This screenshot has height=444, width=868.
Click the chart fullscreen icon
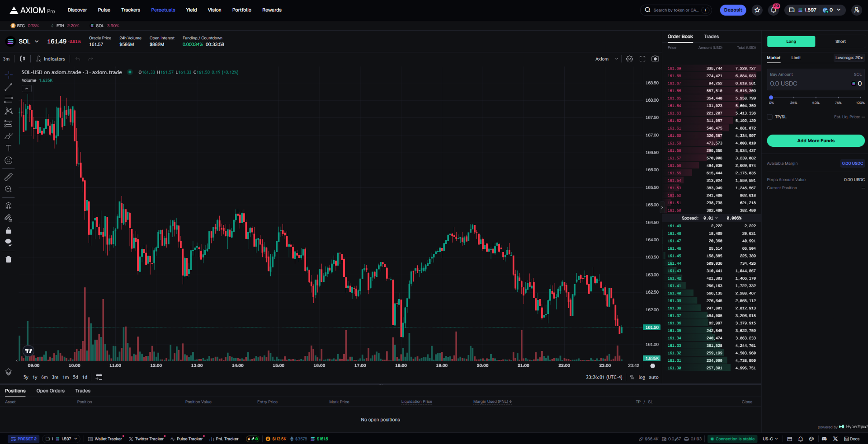tap(642, 59)
